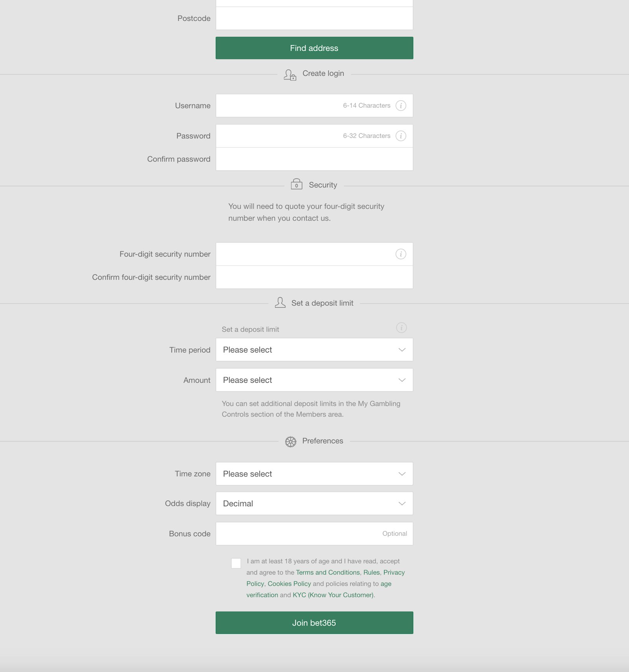Image resolution: width=629 pixels, height=672 pixels.
Task: Focus the Bonus code input field
Action: tap(299, 534)
